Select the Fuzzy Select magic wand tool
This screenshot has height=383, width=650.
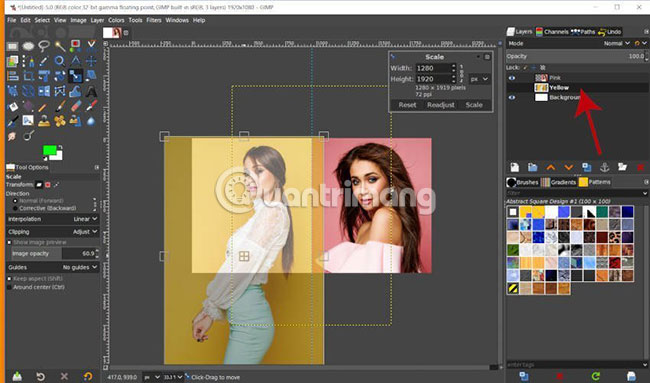coord(60,46)
